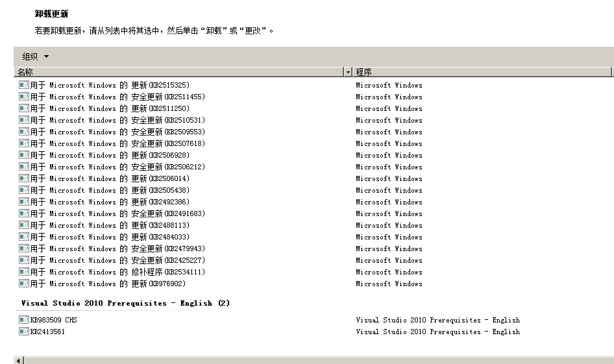Select the update row text KB2506014
This screenshot has height=364, width=614.
(x=110, y=179)
